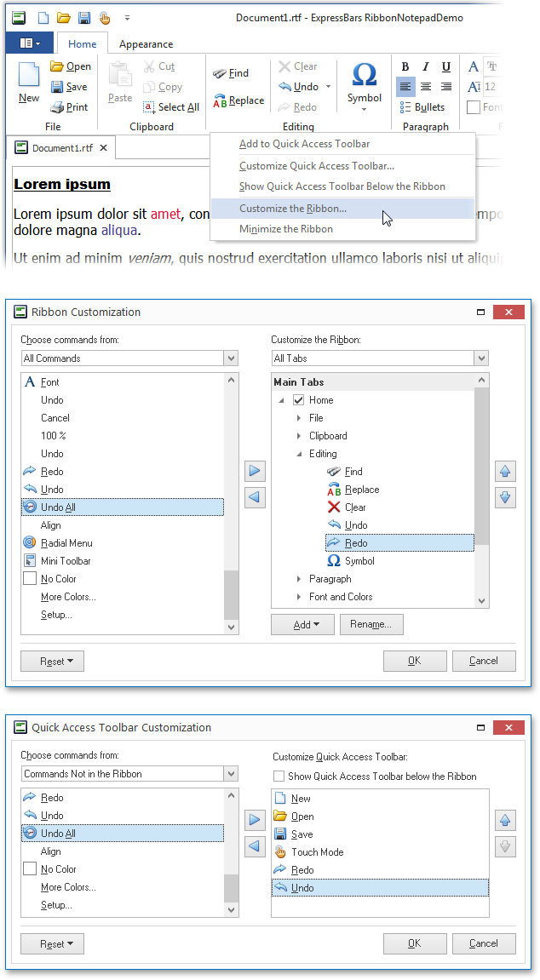Select Radial Menu in commands list
540x980 pixels.
[123, 543]
